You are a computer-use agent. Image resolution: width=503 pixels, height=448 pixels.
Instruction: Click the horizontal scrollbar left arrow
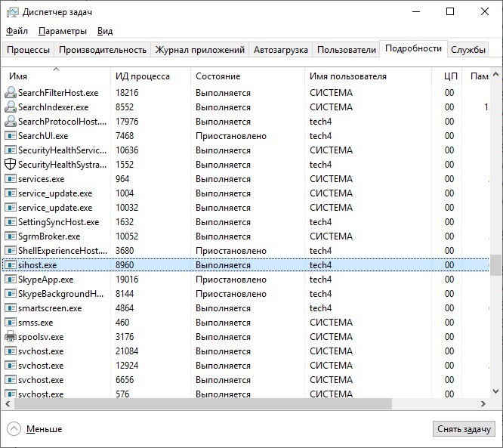pyautogui.click(x=8, y=403)
